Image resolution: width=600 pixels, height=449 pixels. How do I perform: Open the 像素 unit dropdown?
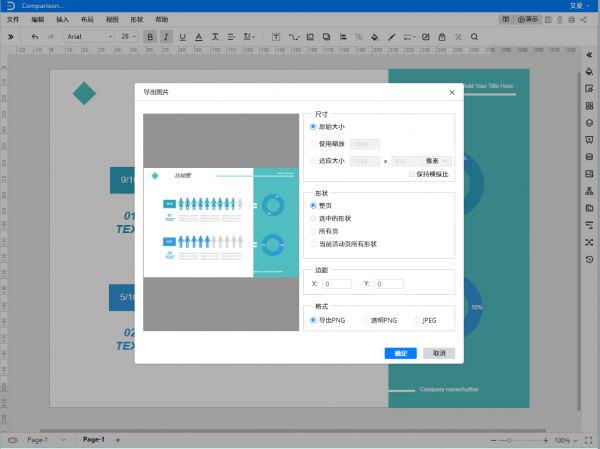tap(435, 160)
